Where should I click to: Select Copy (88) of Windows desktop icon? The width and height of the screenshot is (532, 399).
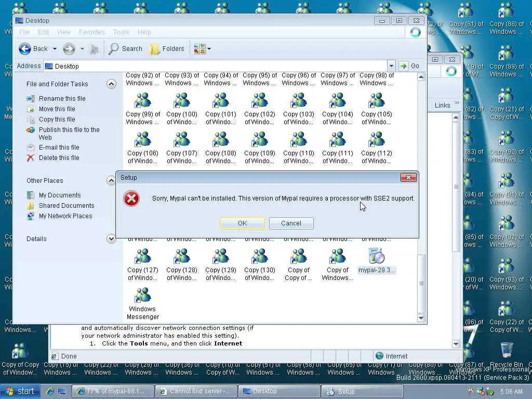506,19
